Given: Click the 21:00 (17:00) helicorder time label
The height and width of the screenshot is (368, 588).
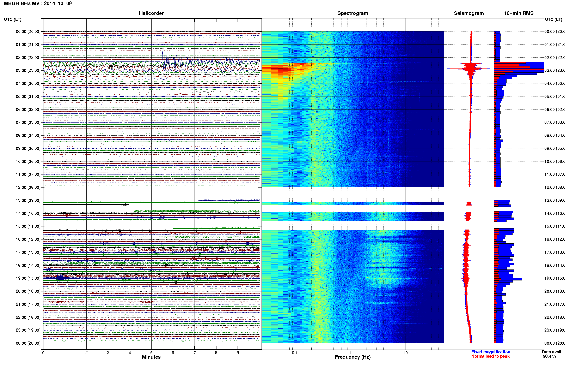Looking at the screenshot, I should 28,304.
